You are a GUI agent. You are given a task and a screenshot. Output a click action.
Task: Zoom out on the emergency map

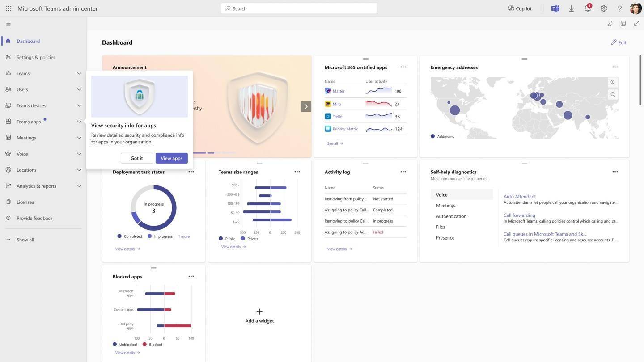(x=613, y=95)
